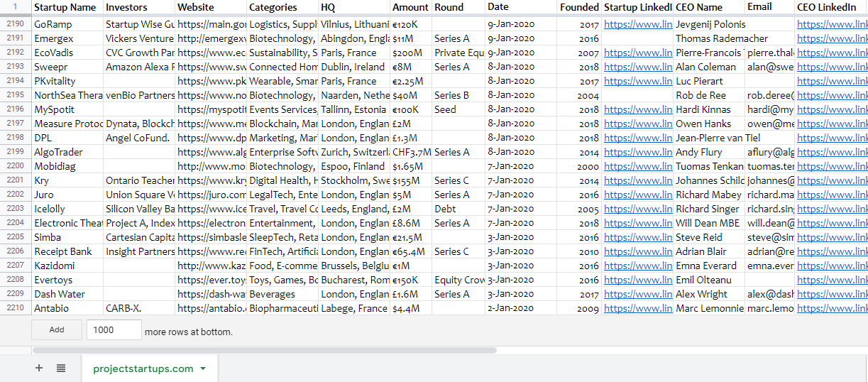Select the Founded header cell
The image size is (868, 382).
(579, 7)
